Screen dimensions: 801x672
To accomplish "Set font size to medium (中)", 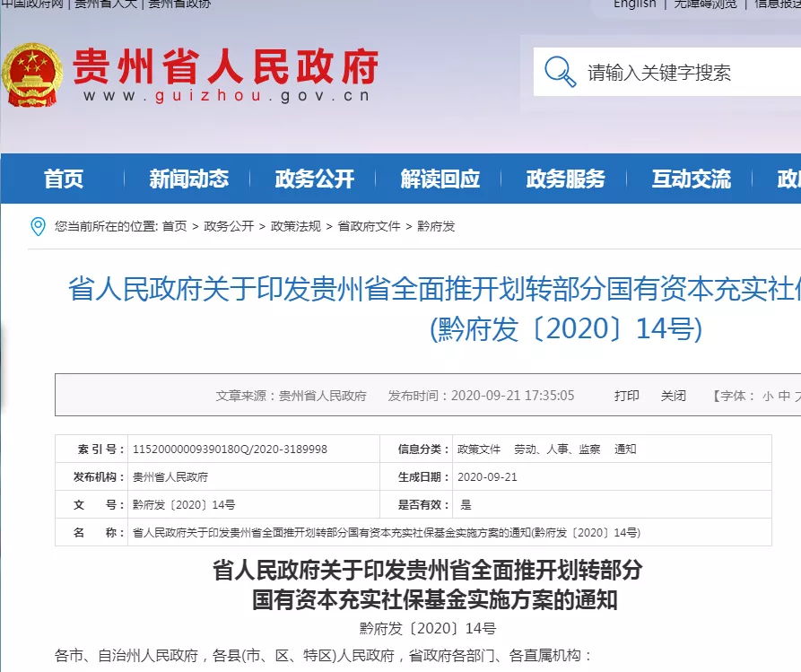I will (784, 396).
